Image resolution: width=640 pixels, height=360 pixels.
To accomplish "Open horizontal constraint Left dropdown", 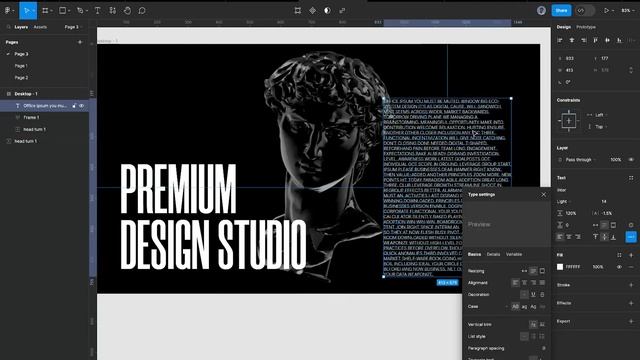I will [x=598, y=115].
